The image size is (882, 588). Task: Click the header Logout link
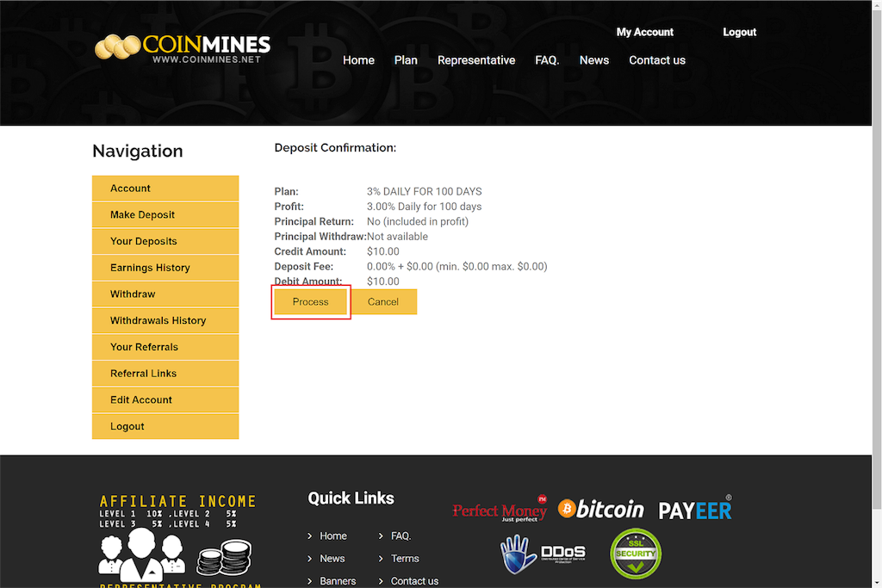739,32
